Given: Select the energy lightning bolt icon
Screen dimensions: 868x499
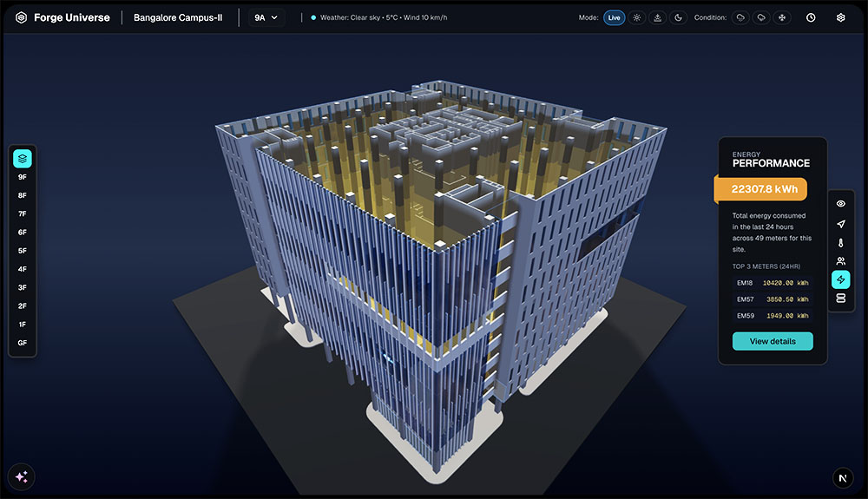Looking at the screenshot, I should pyautogui.click(x=840, y=279).
